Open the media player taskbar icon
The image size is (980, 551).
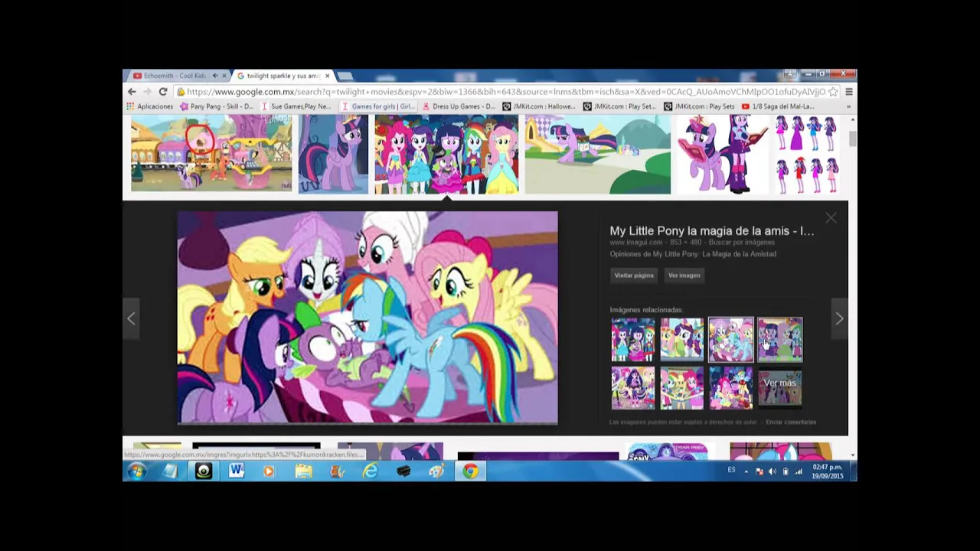269,471
